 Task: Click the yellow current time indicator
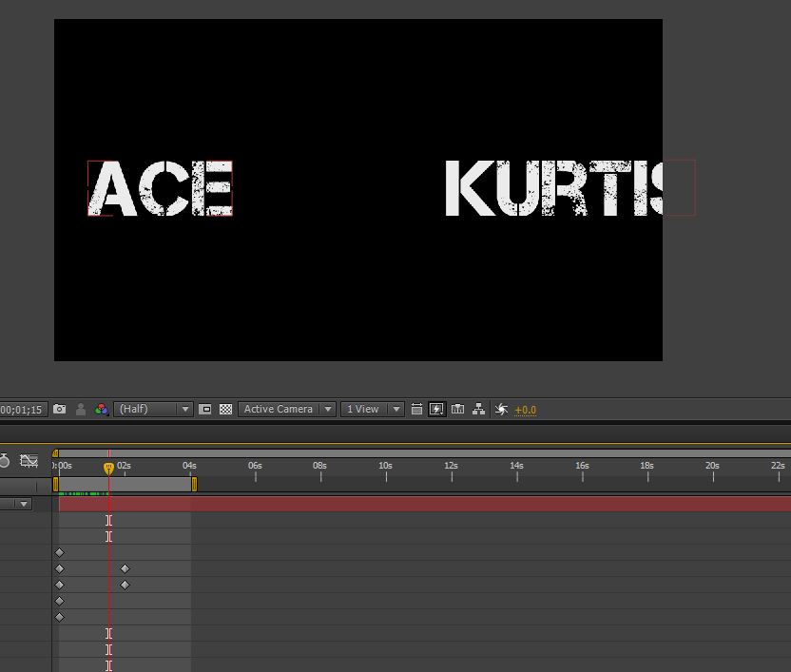(108, 469)
